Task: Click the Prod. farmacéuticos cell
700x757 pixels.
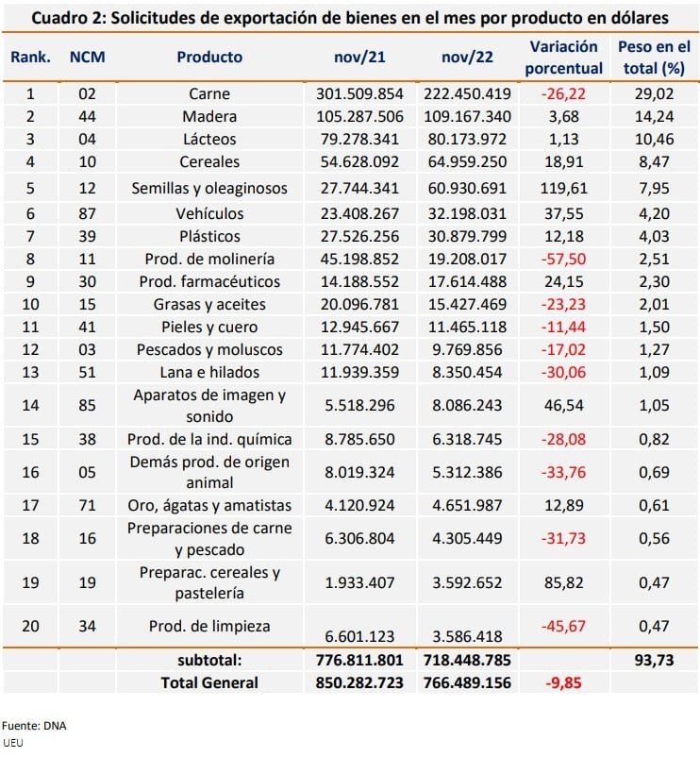Action: tap(209, 281)
